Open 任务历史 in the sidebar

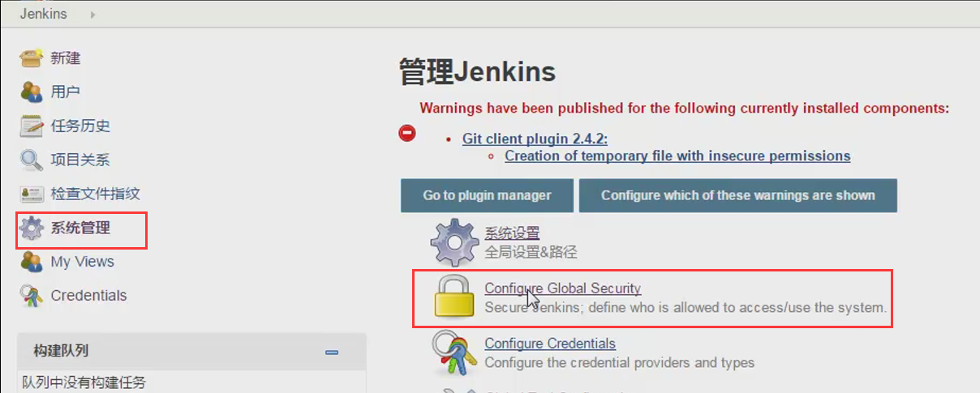click(x=80, y=126)
